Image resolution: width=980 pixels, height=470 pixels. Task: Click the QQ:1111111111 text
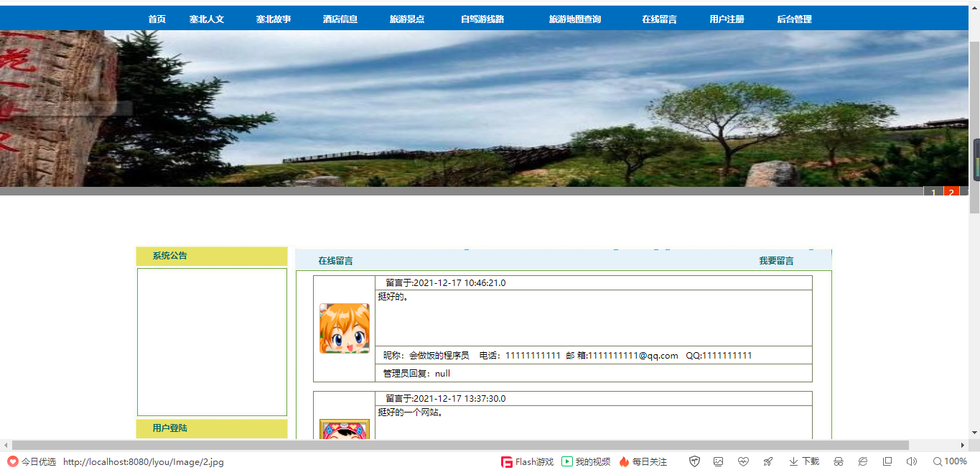coord(719,356)
